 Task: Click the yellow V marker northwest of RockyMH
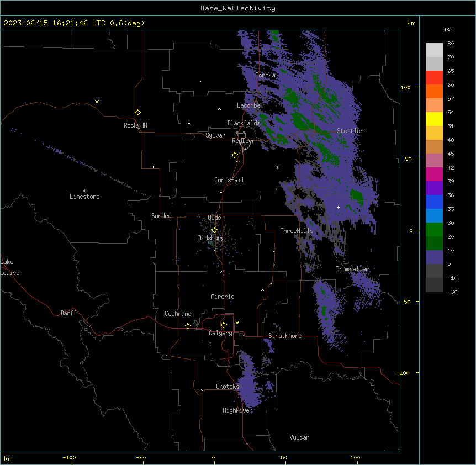click(x=97, y=102)
